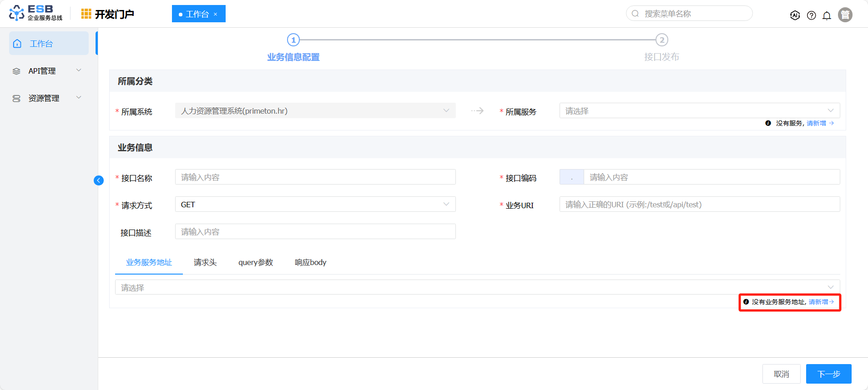The width and height of the screenshot is (868, 390).
Task: Click step 2 接口发布 circle marker
Action: coord(661,40)
